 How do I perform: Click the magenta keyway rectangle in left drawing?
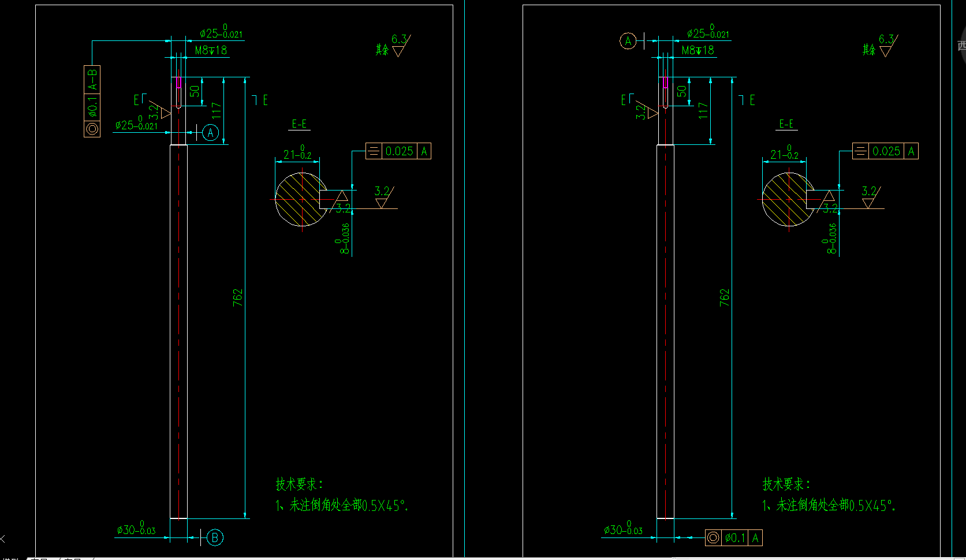178,83
